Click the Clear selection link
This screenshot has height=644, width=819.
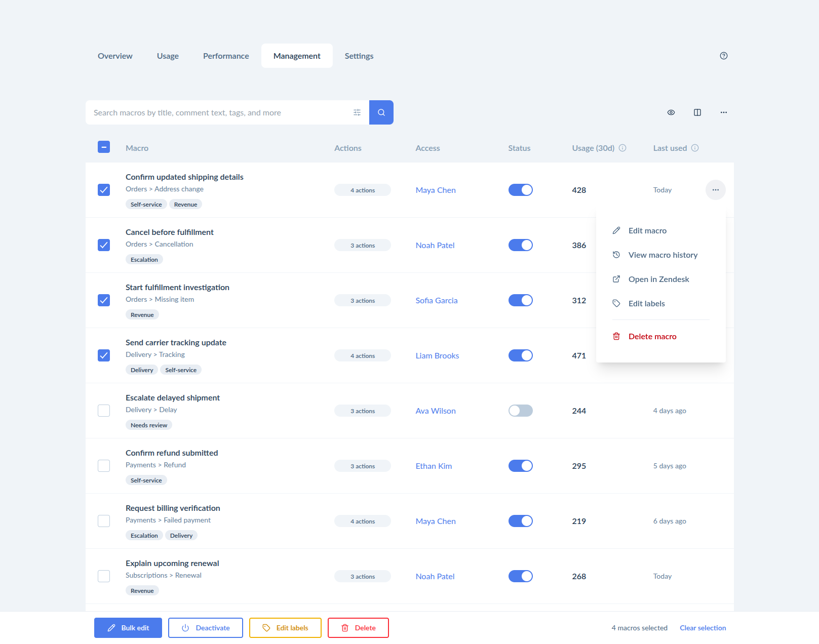(703, 628)
